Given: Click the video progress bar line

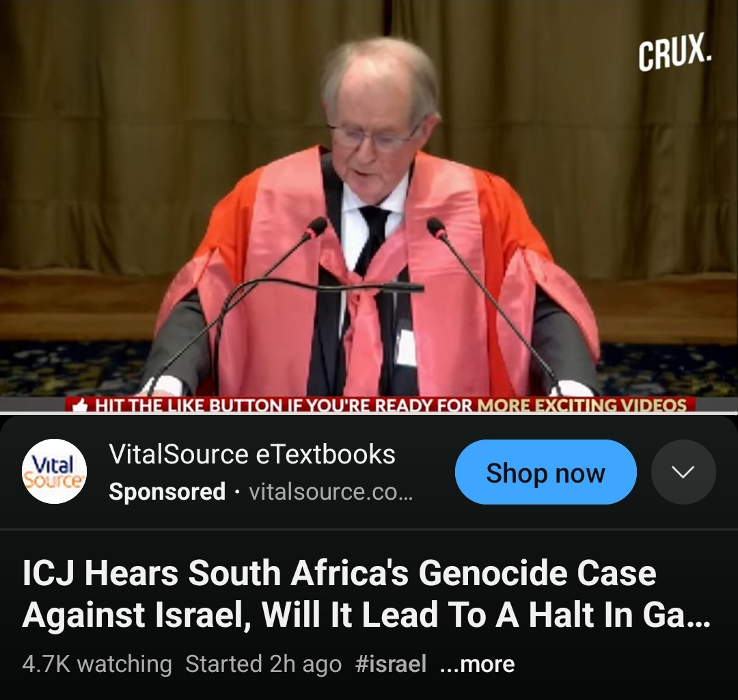Looking at the screenshot, I should point(369,414).
